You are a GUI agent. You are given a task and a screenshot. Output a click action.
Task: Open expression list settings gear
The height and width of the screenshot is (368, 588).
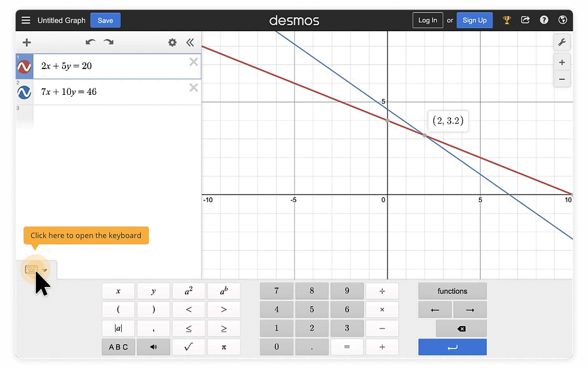click(172, 43)
